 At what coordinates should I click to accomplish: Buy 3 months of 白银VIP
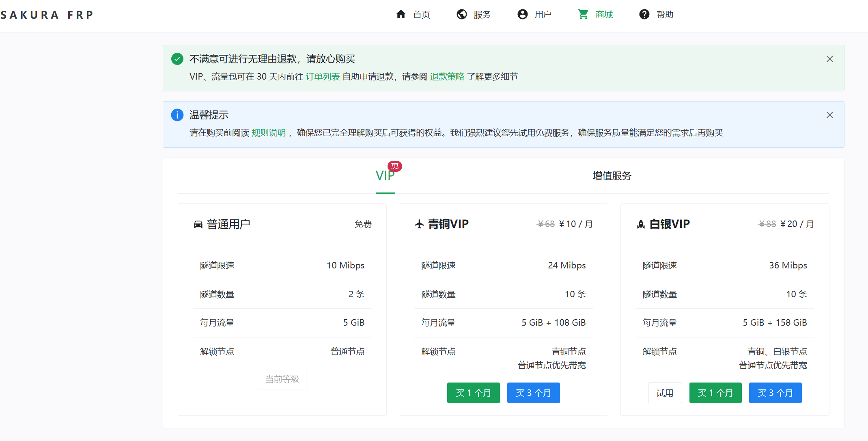click(x=775, y=393)
